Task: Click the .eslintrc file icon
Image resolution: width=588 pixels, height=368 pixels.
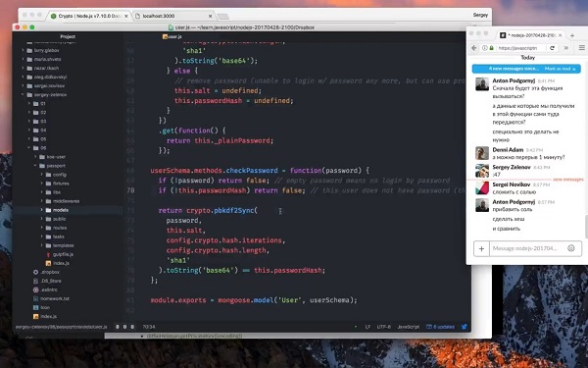Action: point(36,289)
